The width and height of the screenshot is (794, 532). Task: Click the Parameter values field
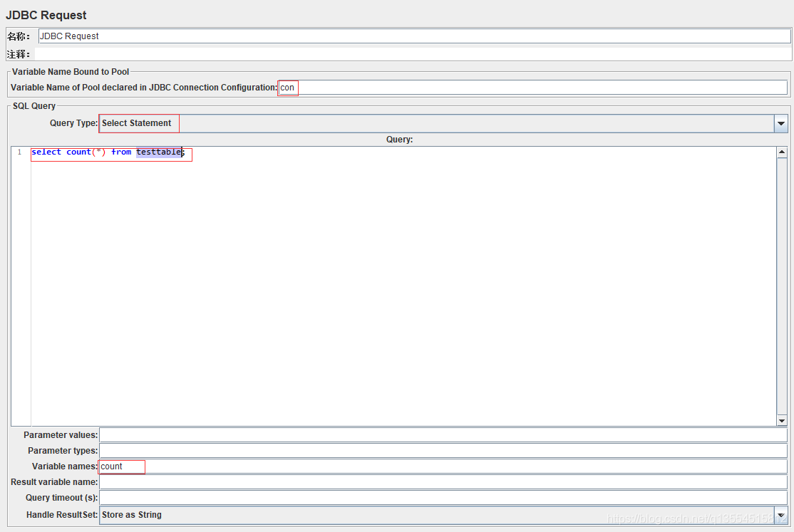point(443,435)
